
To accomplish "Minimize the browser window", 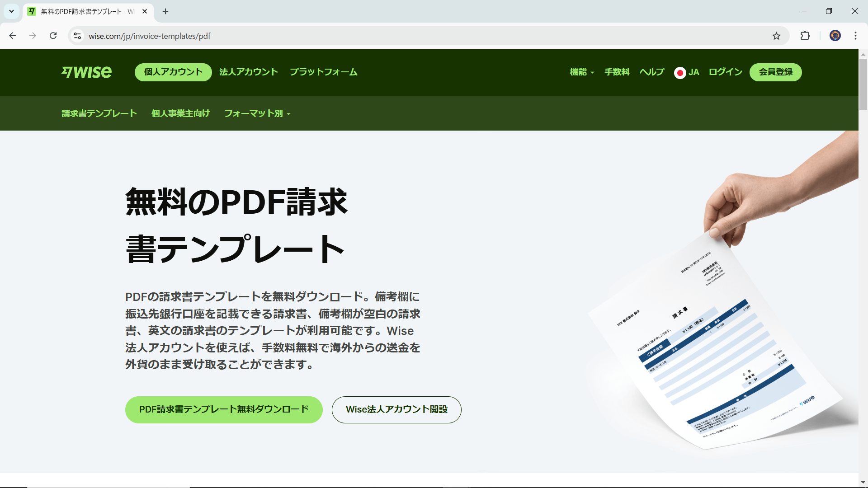I will 803,11.
